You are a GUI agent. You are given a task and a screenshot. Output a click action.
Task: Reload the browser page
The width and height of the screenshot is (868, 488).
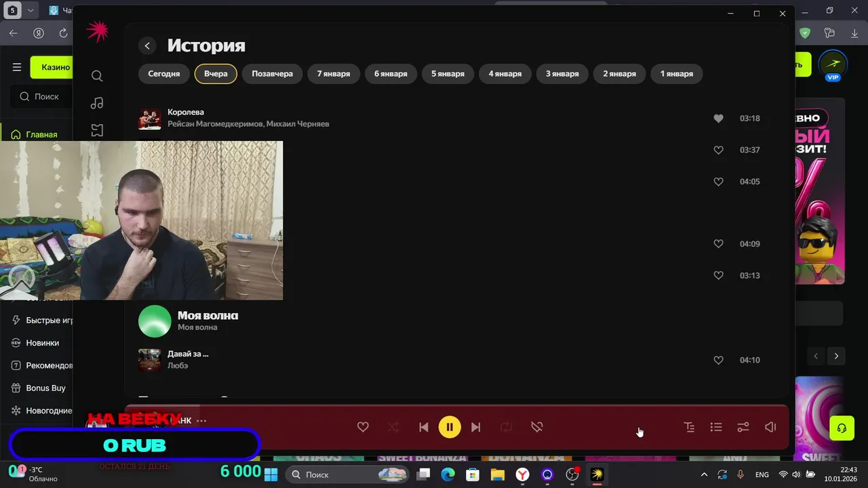point(63,33)
